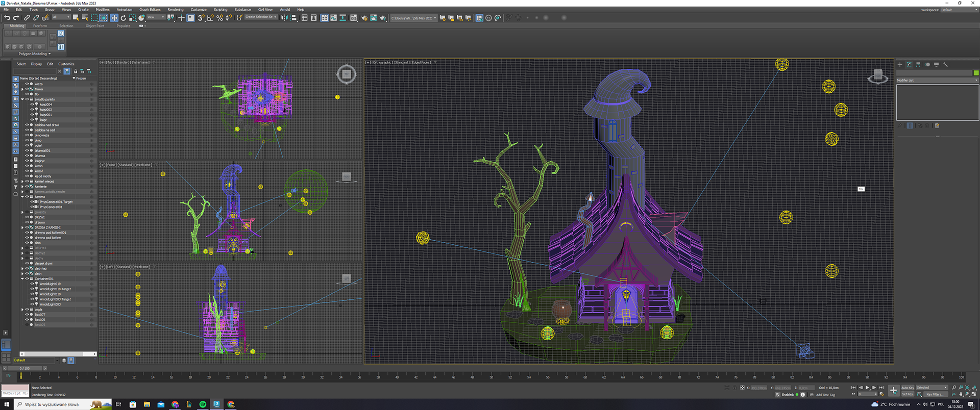
Task: Select the Select and Move tool
Action: point(114,18)
